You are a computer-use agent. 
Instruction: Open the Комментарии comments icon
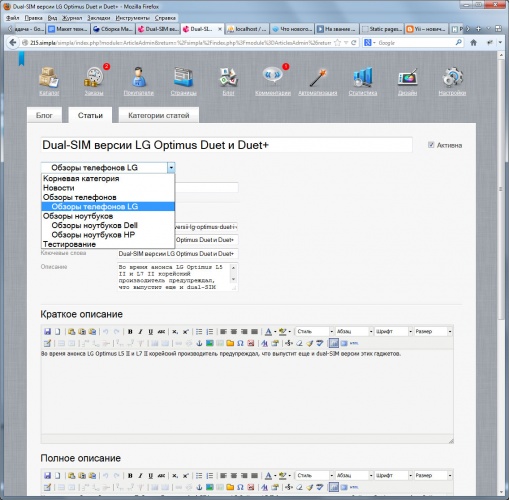[x=273, y=76]
